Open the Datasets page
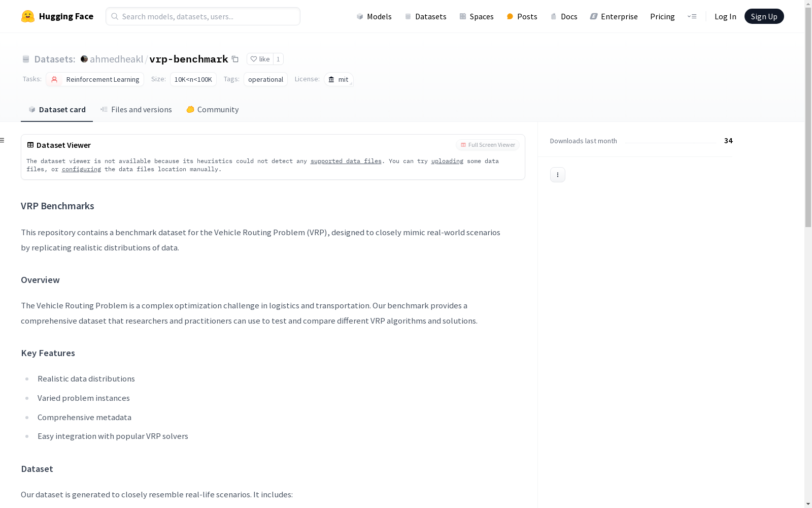This screenshot has height=508, width=812. tap(425, 16)
